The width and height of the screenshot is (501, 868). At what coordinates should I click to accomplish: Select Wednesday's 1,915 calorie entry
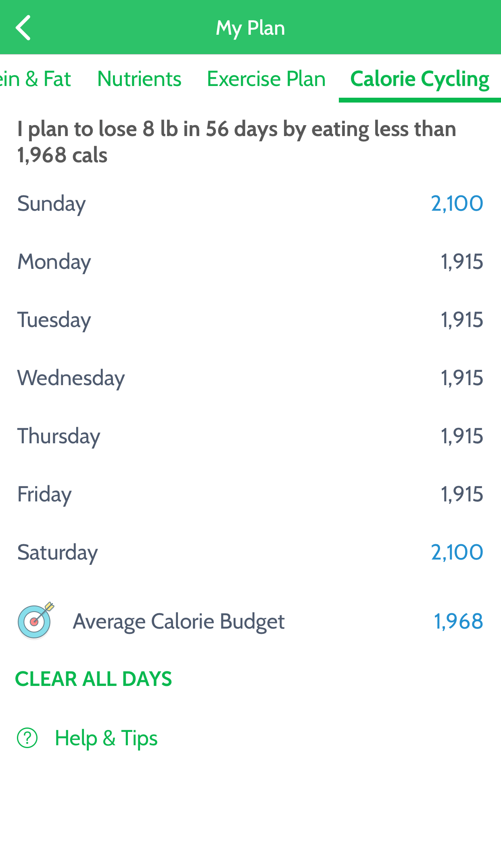[462, 378]
